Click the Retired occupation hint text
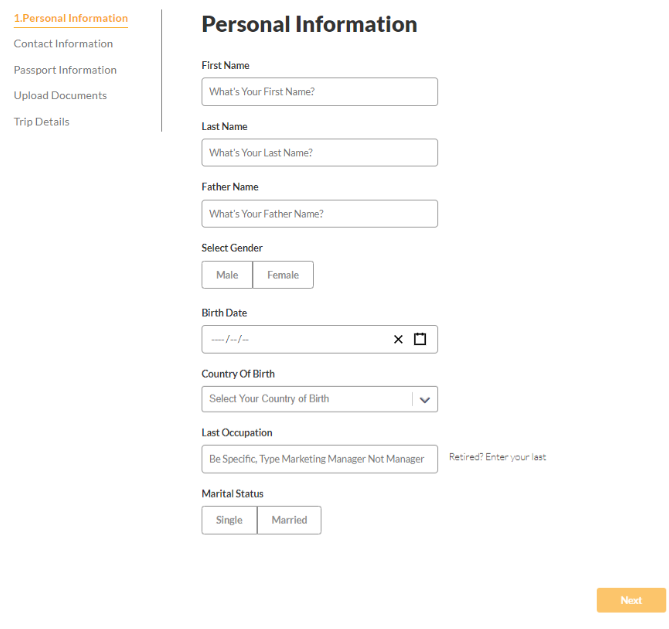This screenshot has height=629, width=669. coord(497,457)
